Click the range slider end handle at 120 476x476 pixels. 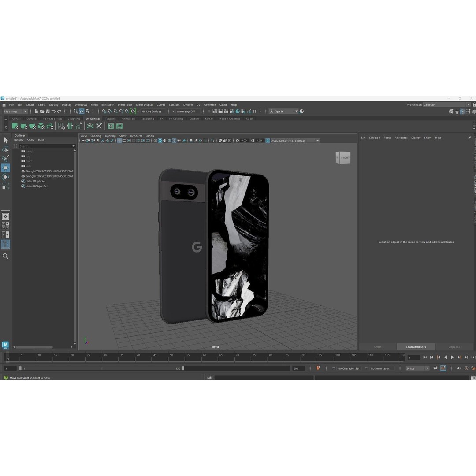point(183,368)
